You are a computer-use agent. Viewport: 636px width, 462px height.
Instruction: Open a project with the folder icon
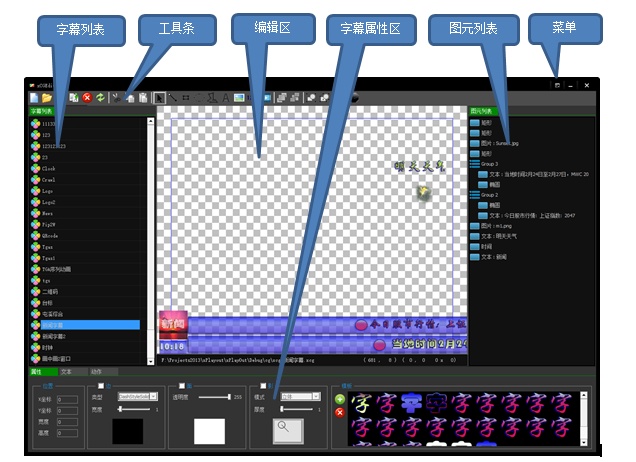(x=46, y=97)
